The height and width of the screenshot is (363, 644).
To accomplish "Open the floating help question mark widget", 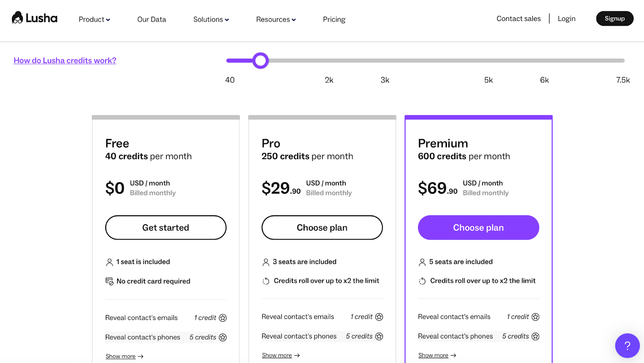I will pos(627,345).
